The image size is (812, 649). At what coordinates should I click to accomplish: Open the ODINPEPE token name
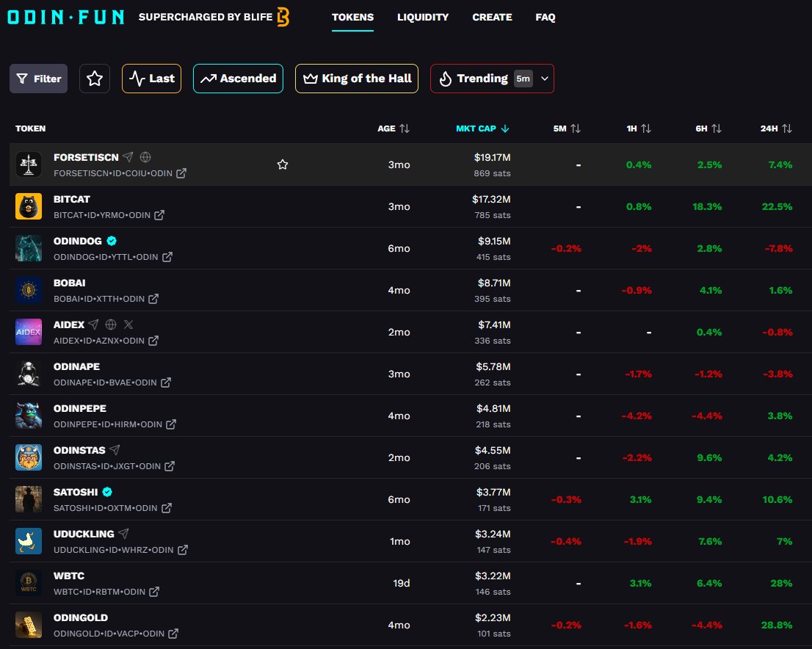pyautogui.click(x=80, y=408)
